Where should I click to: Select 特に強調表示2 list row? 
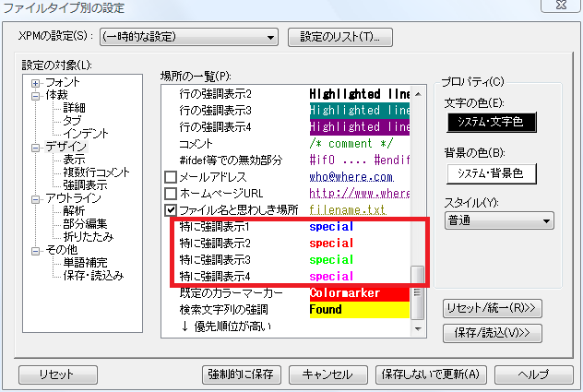click(286, 244)
